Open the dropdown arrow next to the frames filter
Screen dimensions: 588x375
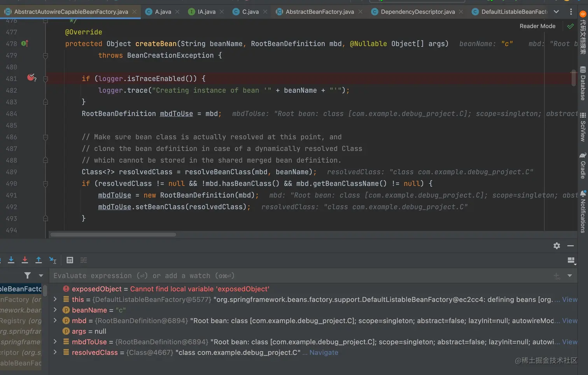click(41, 275)
